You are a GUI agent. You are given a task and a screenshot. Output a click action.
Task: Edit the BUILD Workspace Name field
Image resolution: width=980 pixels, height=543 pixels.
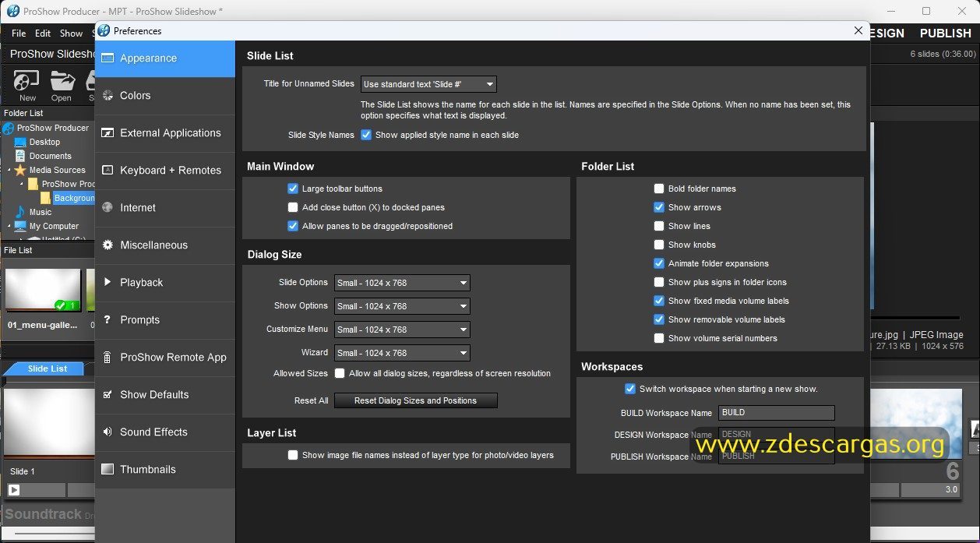coord(777,413)
